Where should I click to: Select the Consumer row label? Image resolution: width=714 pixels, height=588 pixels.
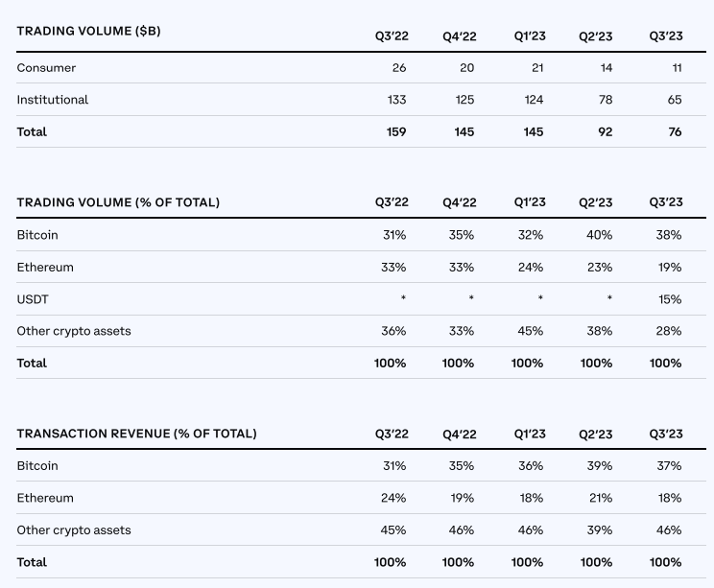[46, 68]
